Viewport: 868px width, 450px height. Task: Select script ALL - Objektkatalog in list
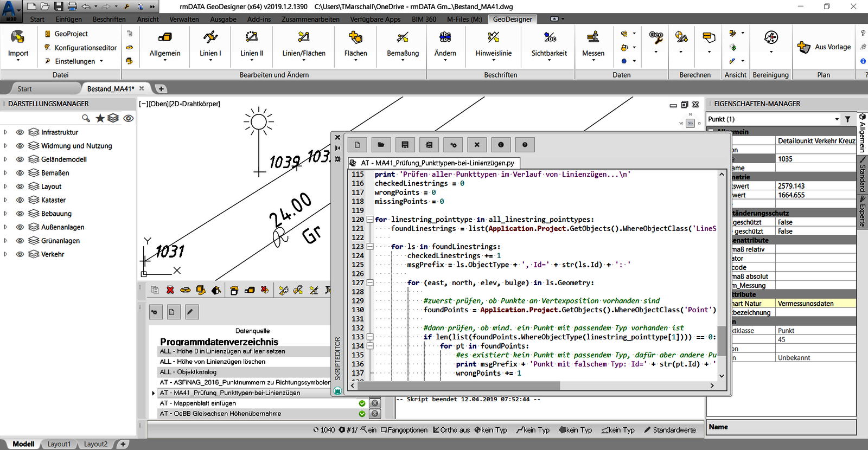(188, 372)
